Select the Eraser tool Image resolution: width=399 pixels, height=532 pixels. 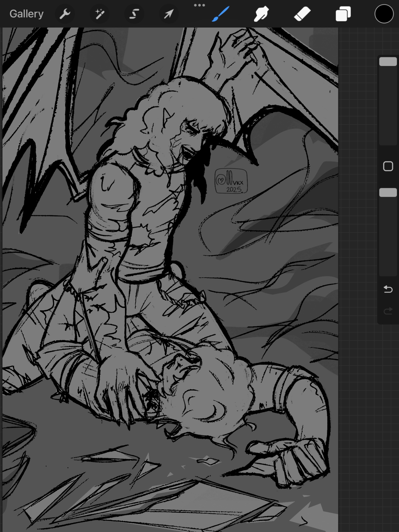tap(302, 14)
